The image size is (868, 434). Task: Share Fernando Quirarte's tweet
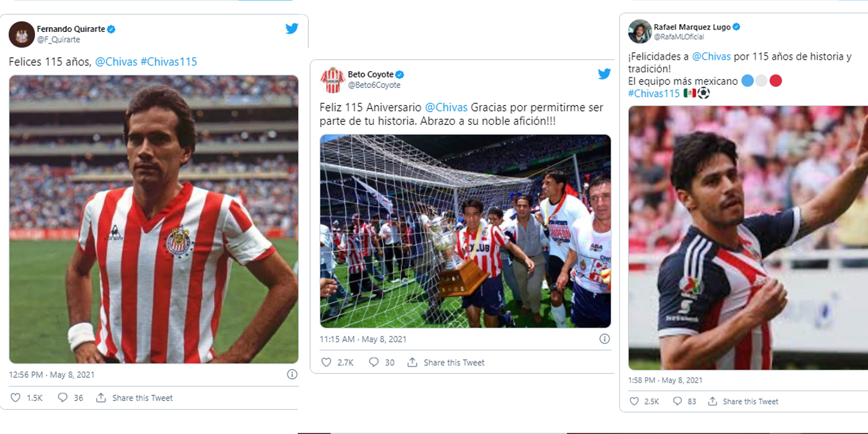click(134, 398)
